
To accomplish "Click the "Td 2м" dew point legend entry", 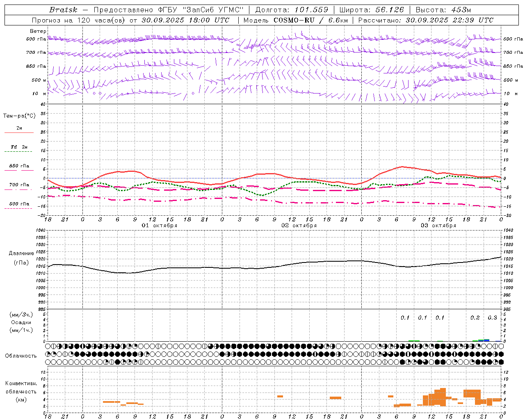I will 19,147.
